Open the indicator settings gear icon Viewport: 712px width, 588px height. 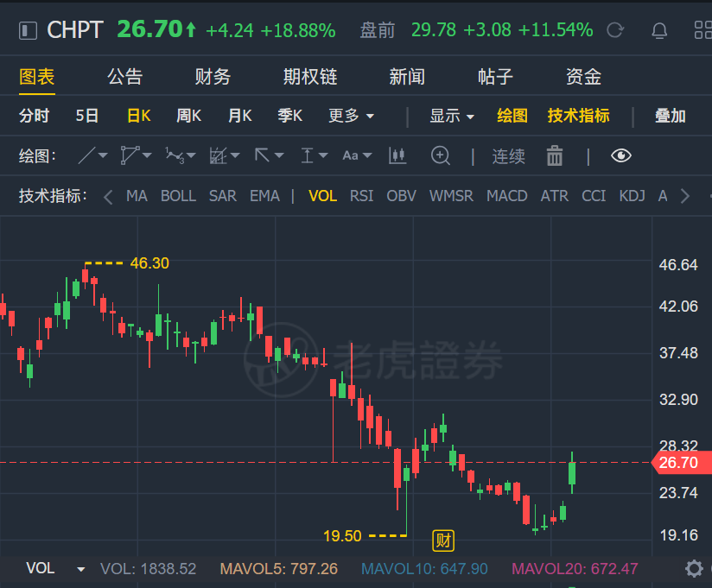[x=694, y=568]
